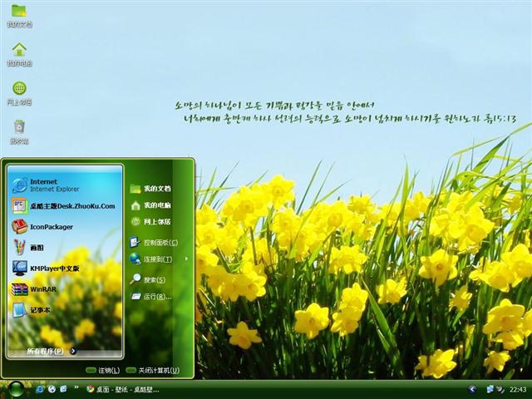Expand hidden system tray icons arrow
This screenshot has height=399, width=532.
coord(472,389)
